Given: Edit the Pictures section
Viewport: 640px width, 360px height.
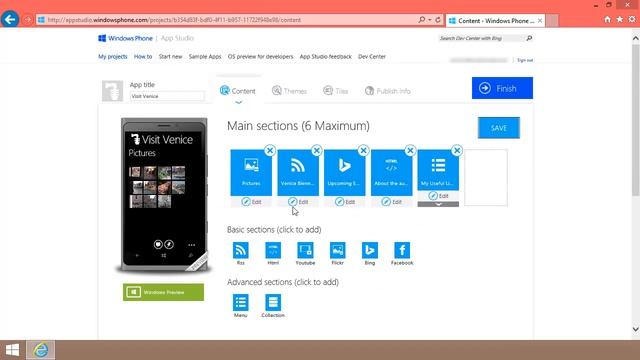Looking at the screenshot, I should click(251, 202).
